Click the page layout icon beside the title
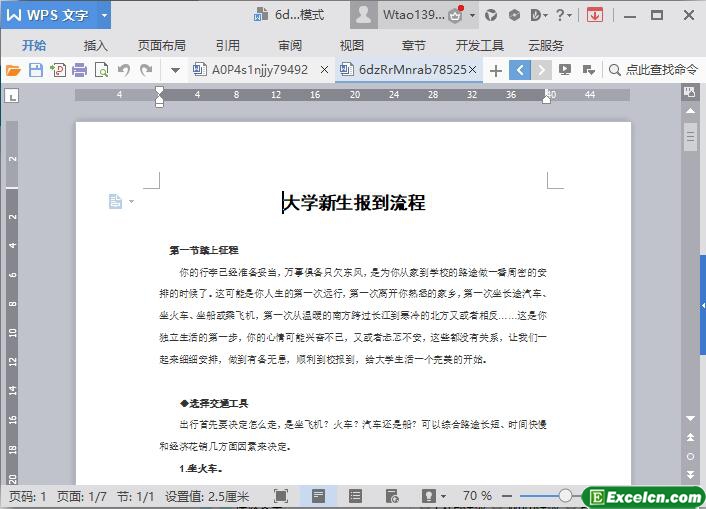 point(115,201)
